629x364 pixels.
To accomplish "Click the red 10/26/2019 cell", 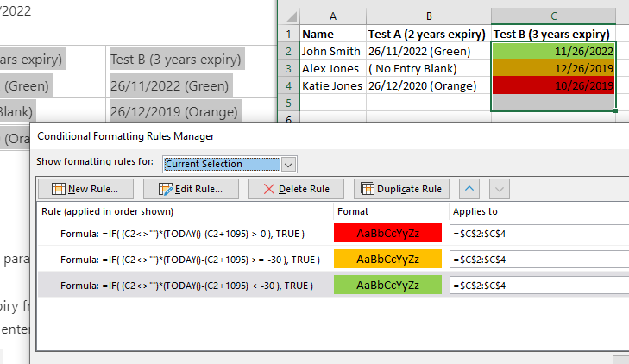I will tap(554, 85).
